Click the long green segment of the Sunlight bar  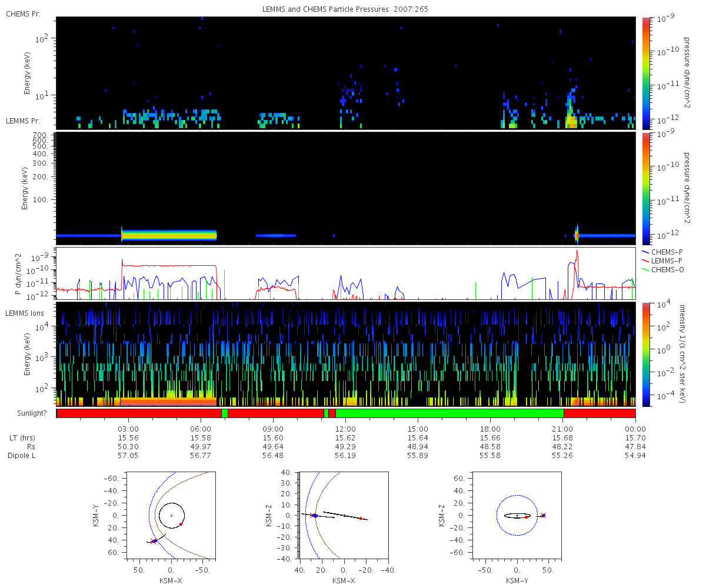point(449,413)
